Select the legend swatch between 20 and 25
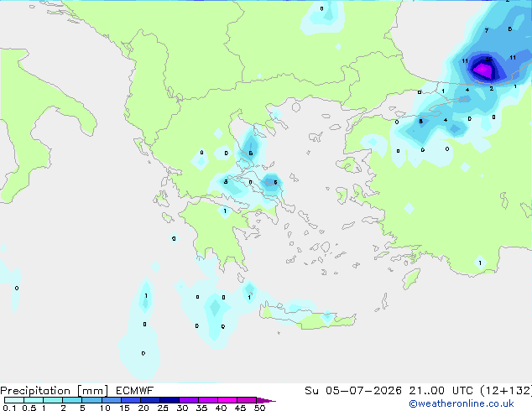The image size is (532, 411). pos(149,400)
